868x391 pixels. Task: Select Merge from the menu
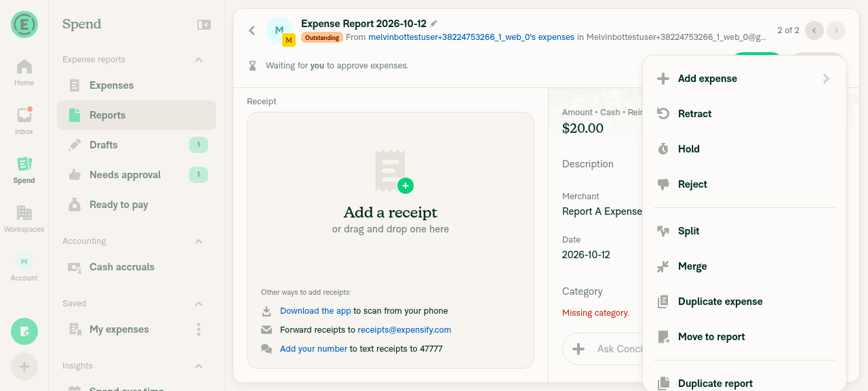point(745,266)
